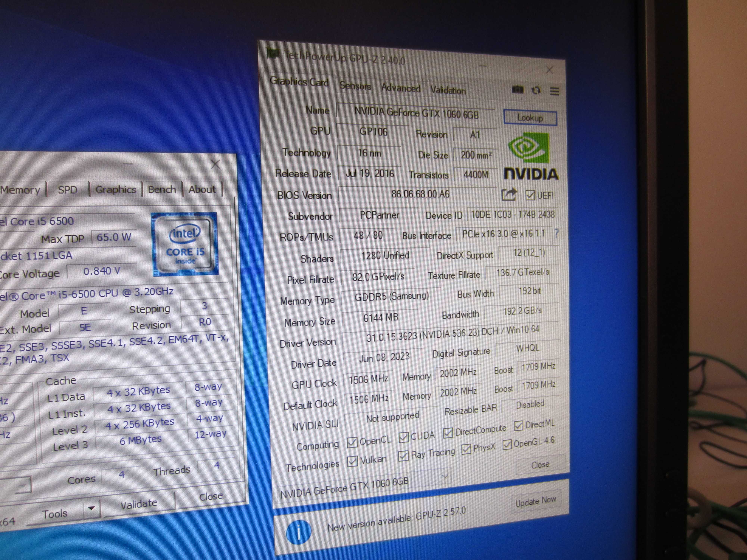Click the Shaders 1280 Unified value

coord(385,256)
